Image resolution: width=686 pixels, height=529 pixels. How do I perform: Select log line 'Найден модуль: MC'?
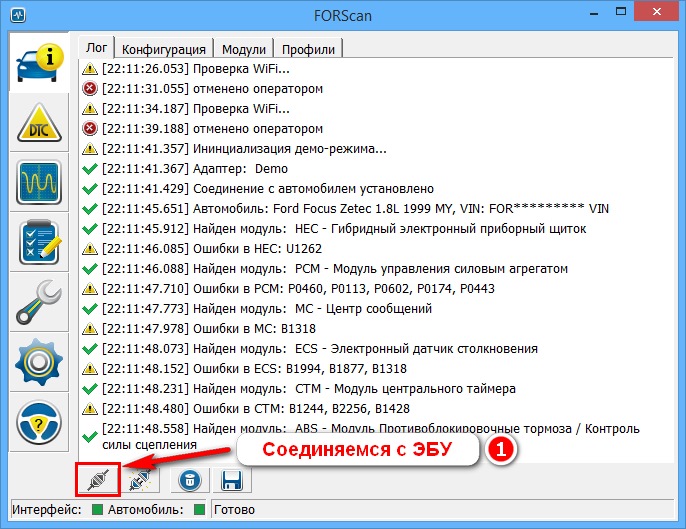click(376, 308)
